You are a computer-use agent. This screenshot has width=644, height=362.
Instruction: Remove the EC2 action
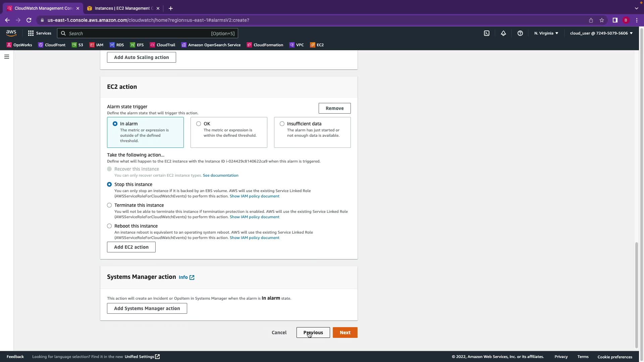pyautogui.click(x=334, y=108)
